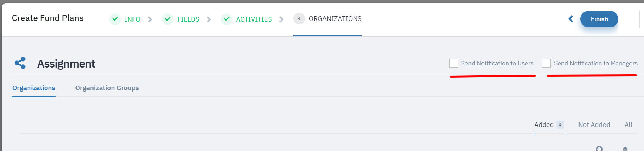
Task: Click the chevron arrow after FIELDS step
Action: pos(209,19)
